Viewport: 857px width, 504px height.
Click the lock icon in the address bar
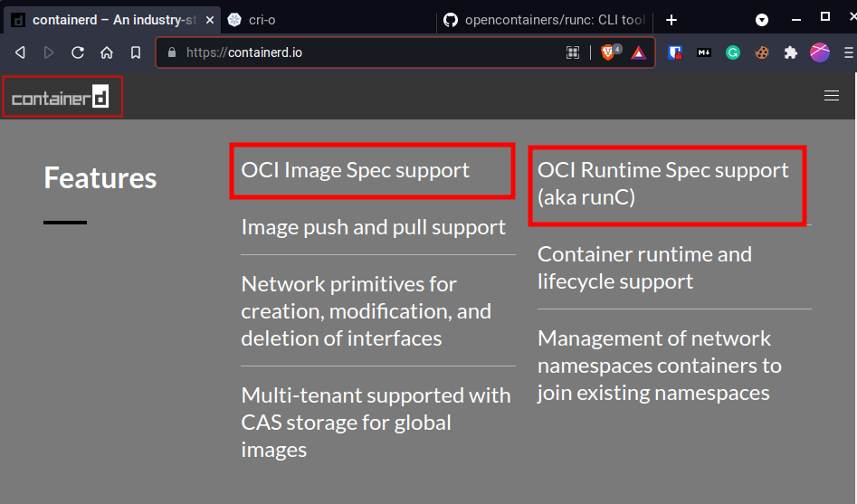pos(172,52)
